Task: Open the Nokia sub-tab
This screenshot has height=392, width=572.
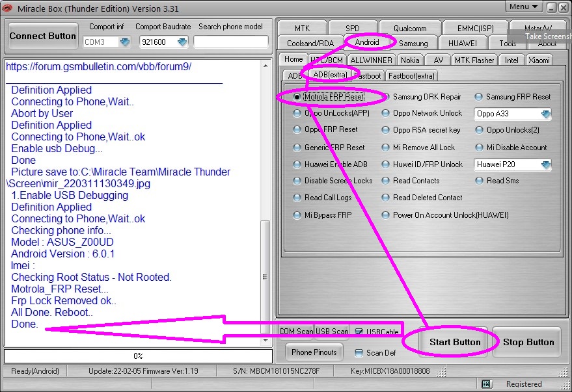Action: point(410,60)
